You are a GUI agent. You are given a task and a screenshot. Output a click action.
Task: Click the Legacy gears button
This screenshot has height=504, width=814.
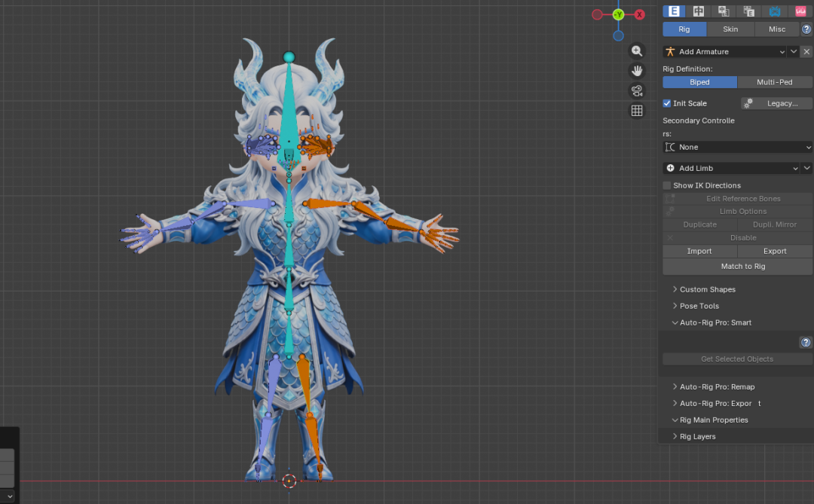[x=776, y=103]
